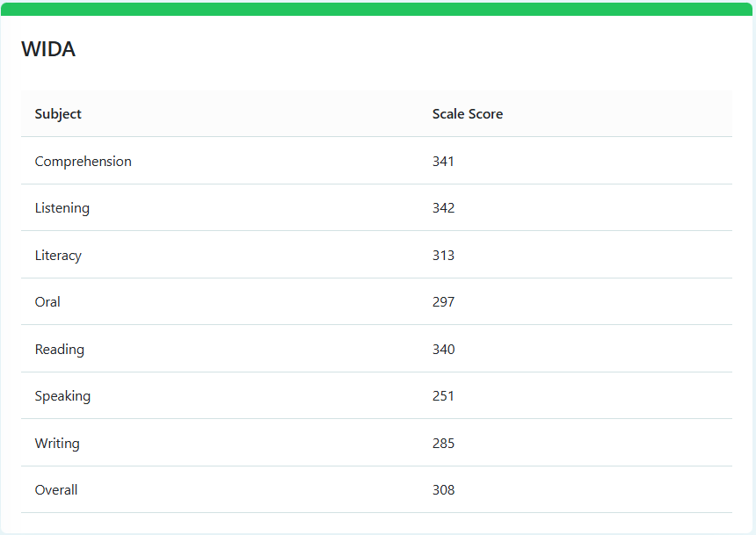Click the WIDA heading
Screen dimensions: 756x535
point(47,49)
